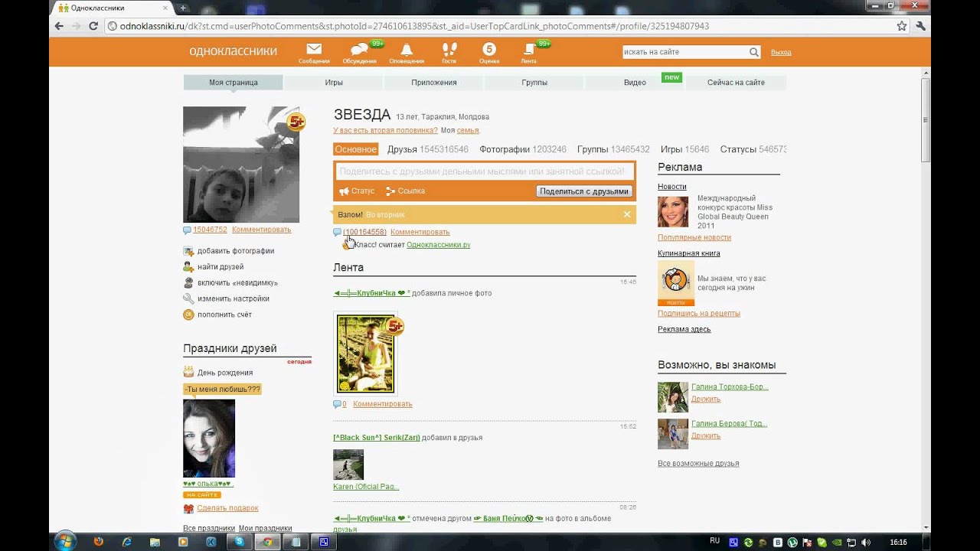Open the Фотографии 1203246 section
The height and width of the screenshot is (551, 980).
point(523,149)
